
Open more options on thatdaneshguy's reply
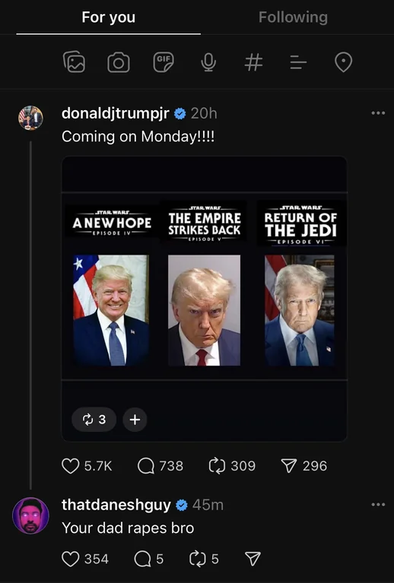tap(378, 505)
